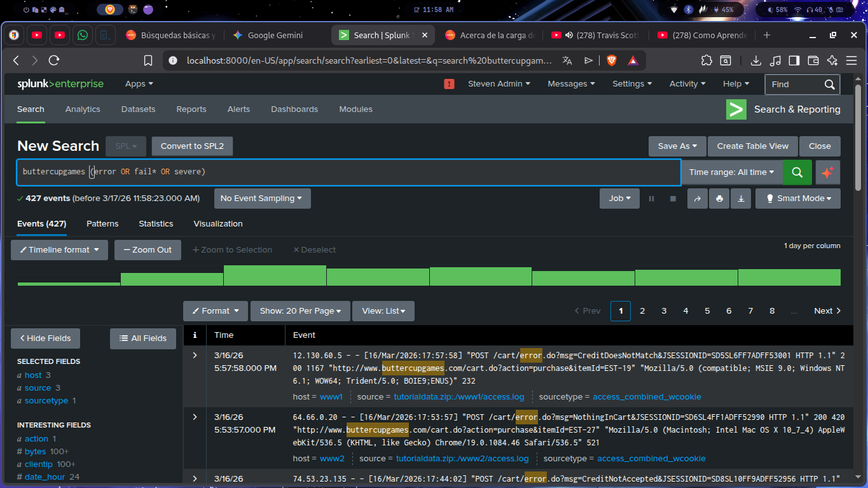Click the Convert to SPL2 button
Viewport: 868px width, 488px height.
[x=192, y=146]
